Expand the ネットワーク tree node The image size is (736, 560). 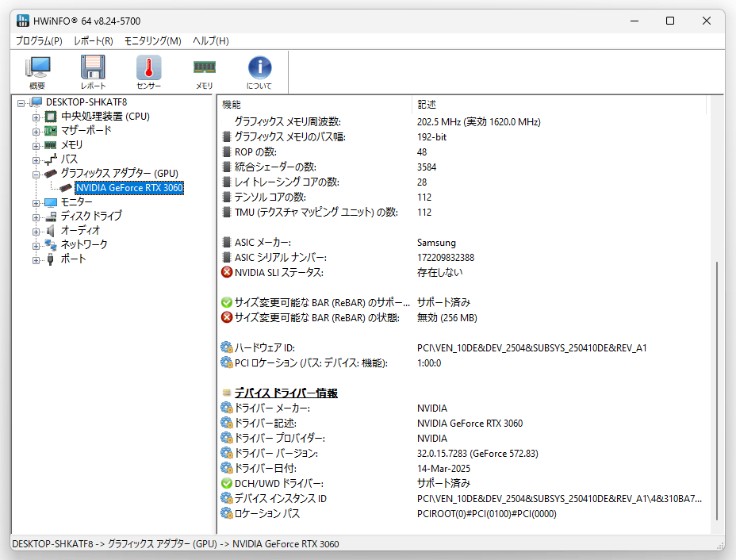36,246
